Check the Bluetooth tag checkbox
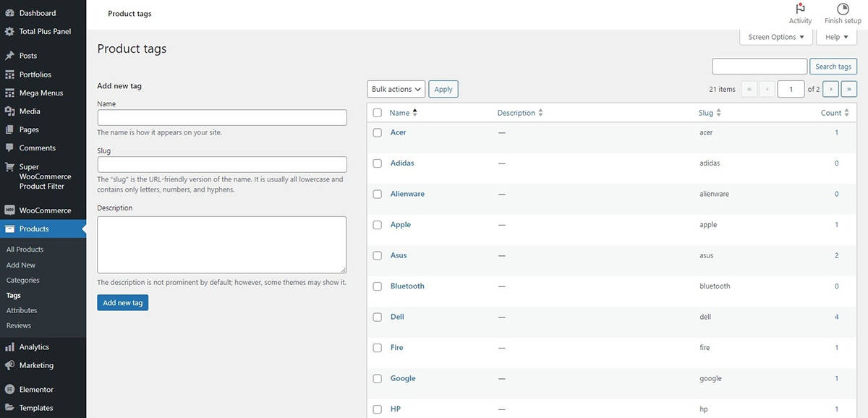 pyautogui.click(x=377, y=286)
